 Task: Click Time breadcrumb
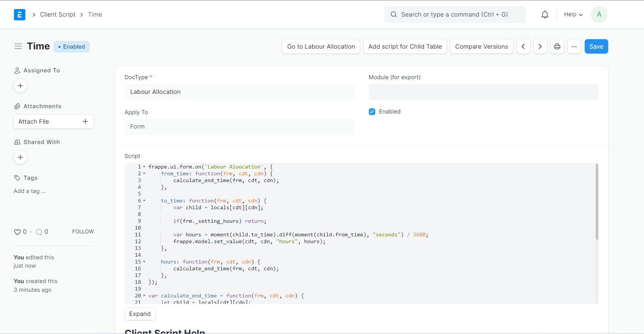[95, 14]
